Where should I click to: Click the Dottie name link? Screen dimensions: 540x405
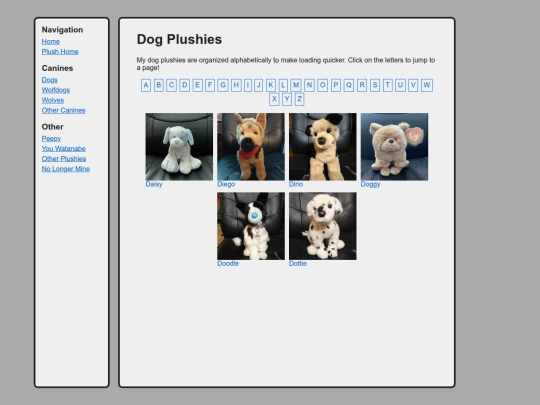click(x=298, y=263)
